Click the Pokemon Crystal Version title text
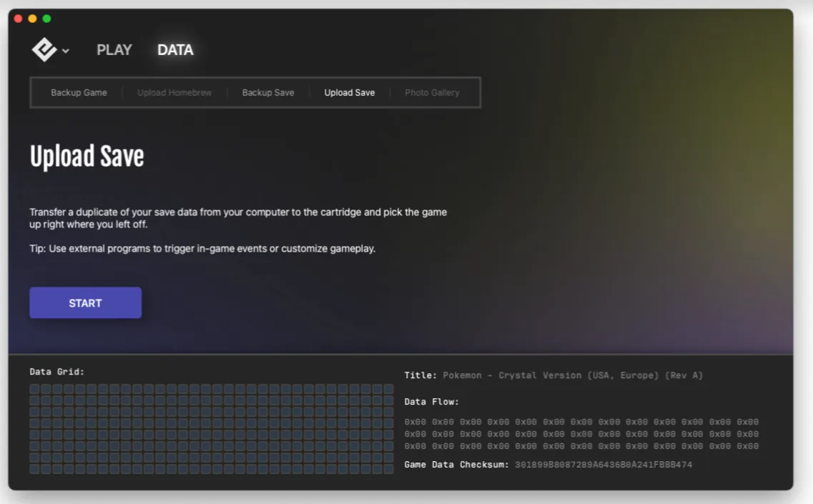The image size is (813, 504). [572, 375]
